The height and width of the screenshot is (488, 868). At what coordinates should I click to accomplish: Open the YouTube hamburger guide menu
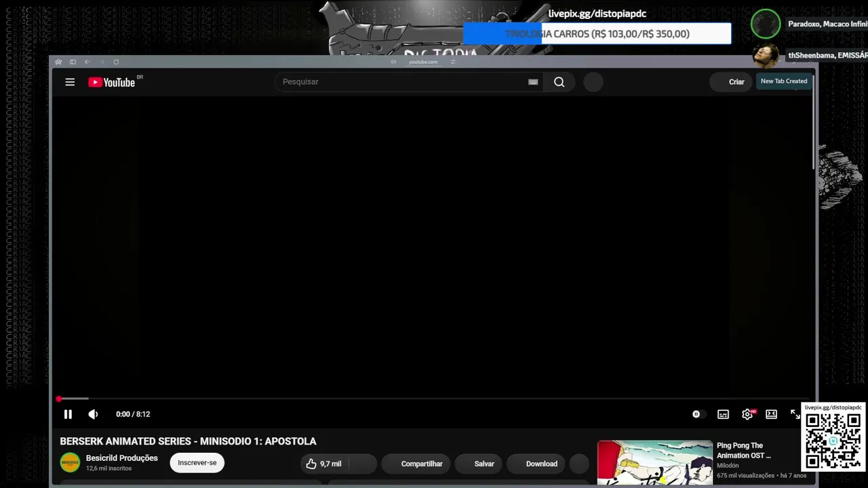[70, 82]
